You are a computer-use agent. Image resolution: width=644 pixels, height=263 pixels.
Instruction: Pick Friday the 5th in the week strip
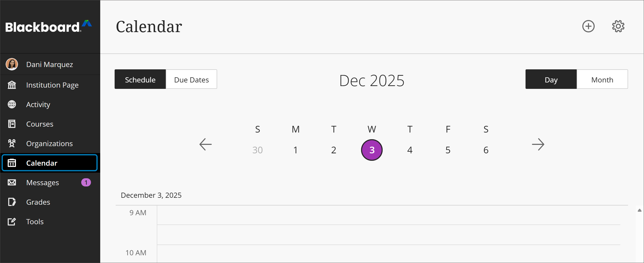click(448, 150)
